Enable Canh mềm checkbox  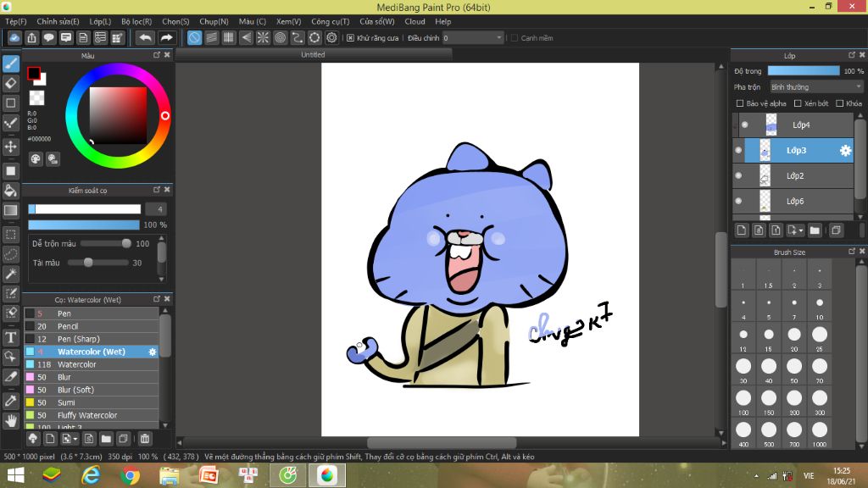click(x=515, y=38)
